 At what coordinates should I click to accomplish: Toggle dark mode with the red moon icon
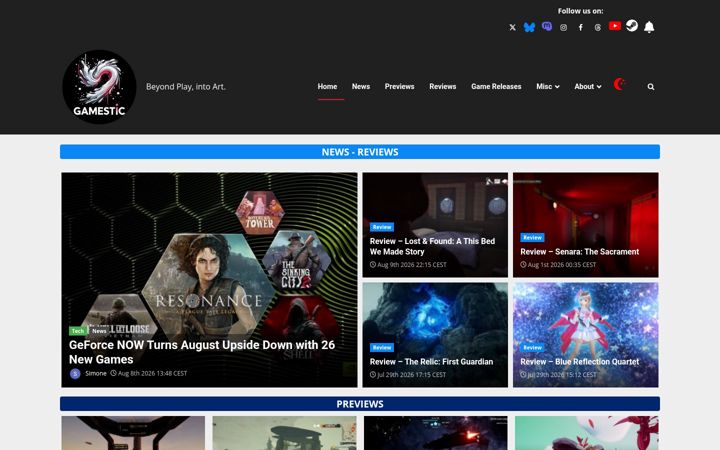point(619,84)
